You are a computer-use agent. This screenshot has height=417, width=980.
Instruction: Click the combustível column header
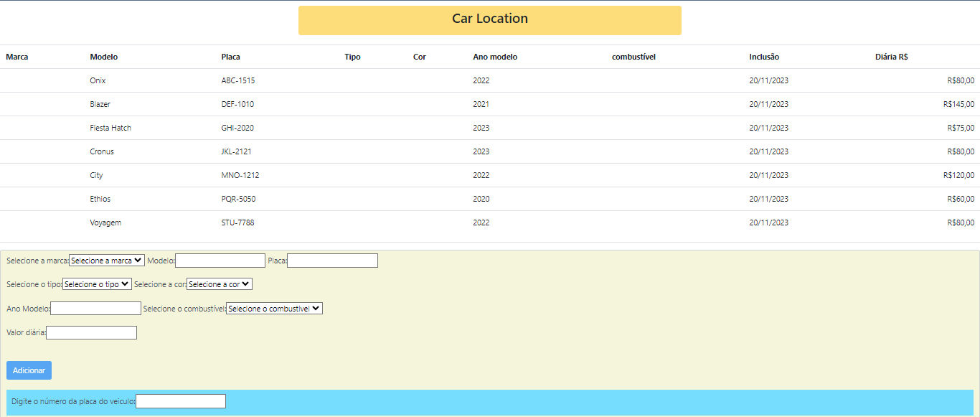633,57
